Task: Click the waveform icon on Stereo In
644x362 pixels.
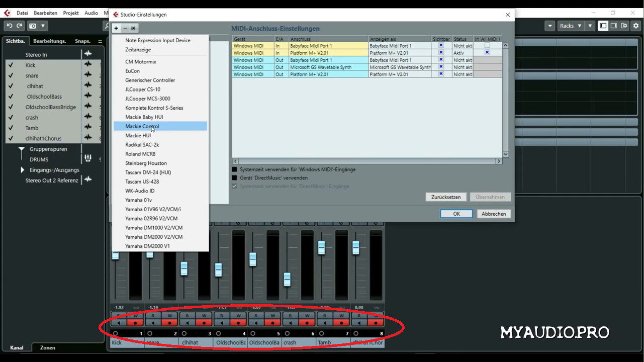Action: tap(88, 54)
